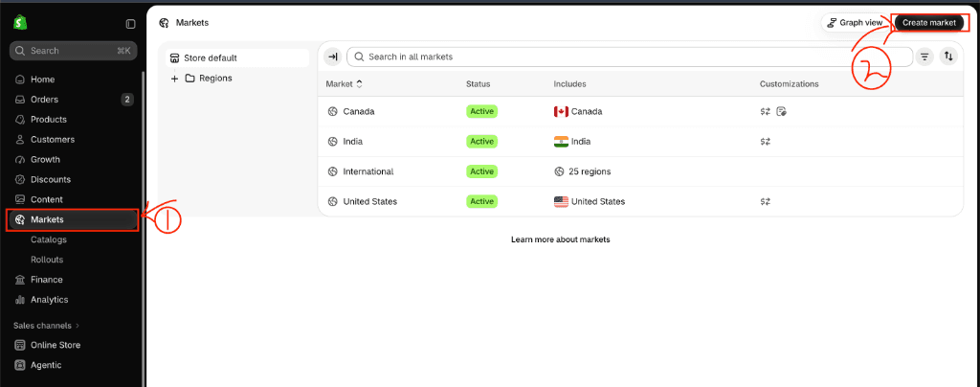Open the filter markets icon

[x=924, y=57]
